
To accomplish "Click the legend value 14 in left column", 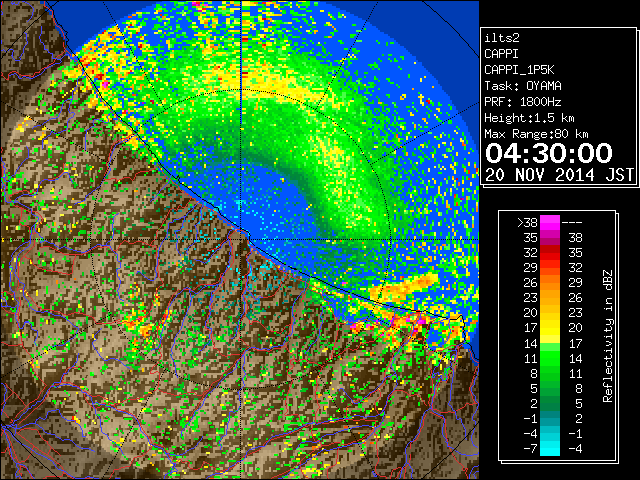I will pos(531,343).
